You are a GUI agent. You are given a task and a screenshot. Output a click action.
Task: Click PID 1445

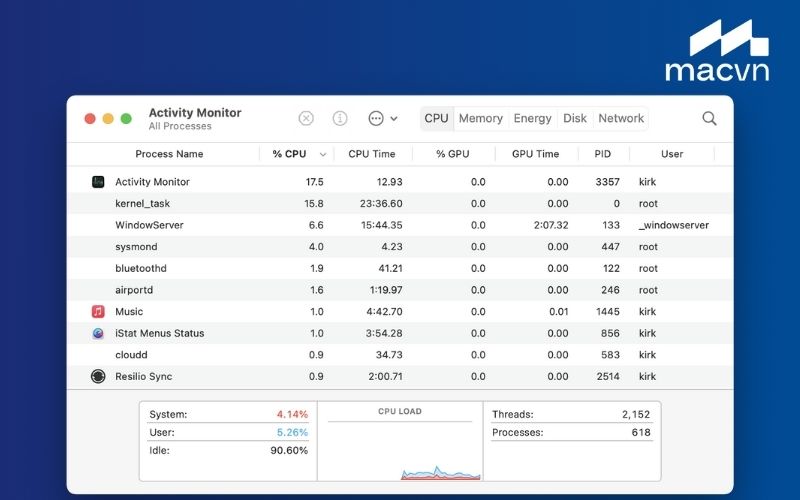[x=608, y=312]
